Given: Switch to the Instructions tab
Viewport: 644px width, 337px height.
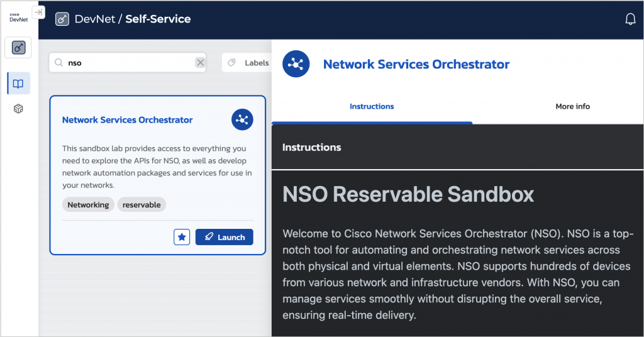Looking at the screenshot, I should click(x=372, y=107).
